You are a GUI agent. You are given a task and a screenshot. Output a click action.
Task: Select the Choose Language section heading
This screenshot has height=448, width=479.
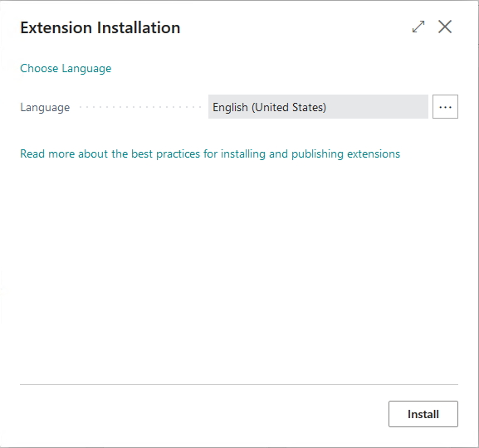click(x=66, y=68)
